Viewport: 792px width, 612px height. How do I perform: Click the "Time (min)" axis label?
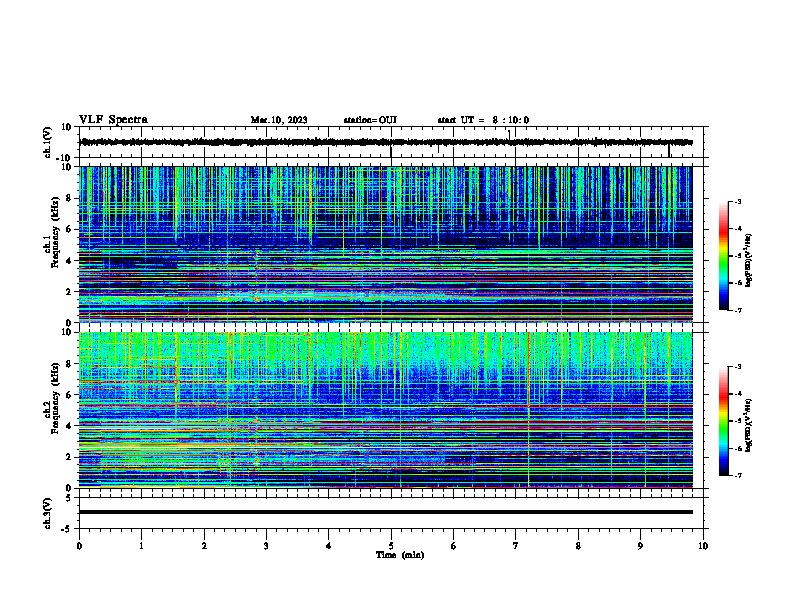(400, 555)
